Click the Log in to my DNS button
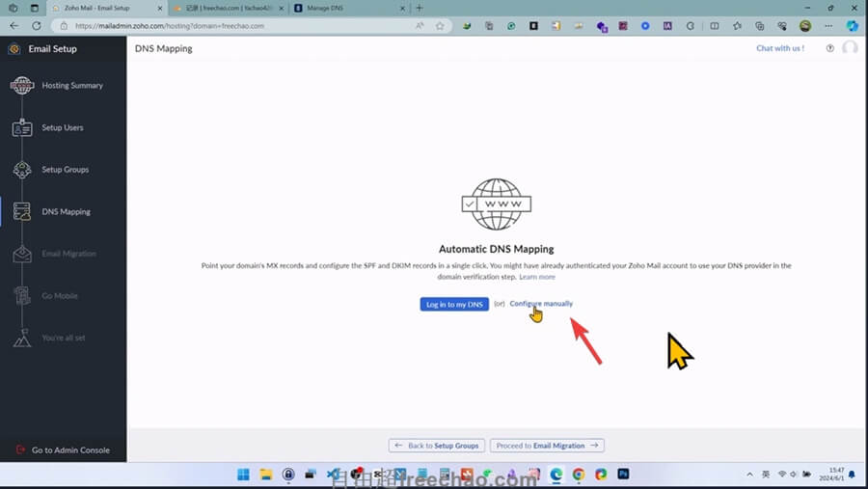This screenshot has height=489, width=868. [454, 304]
